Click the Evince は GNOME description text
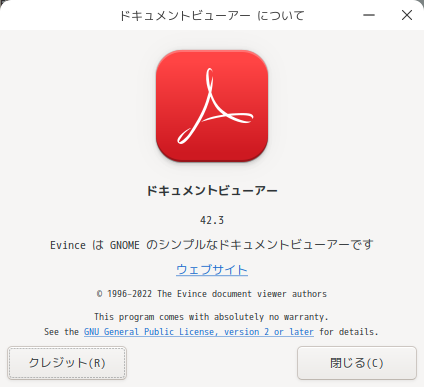 tap(212, 245)
